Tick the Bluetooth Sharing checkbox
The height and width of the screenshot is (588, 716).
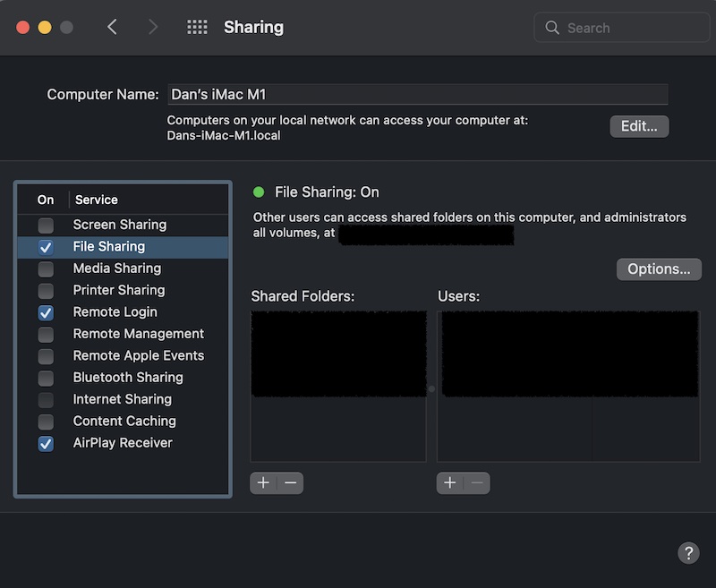tap(46, 378)
